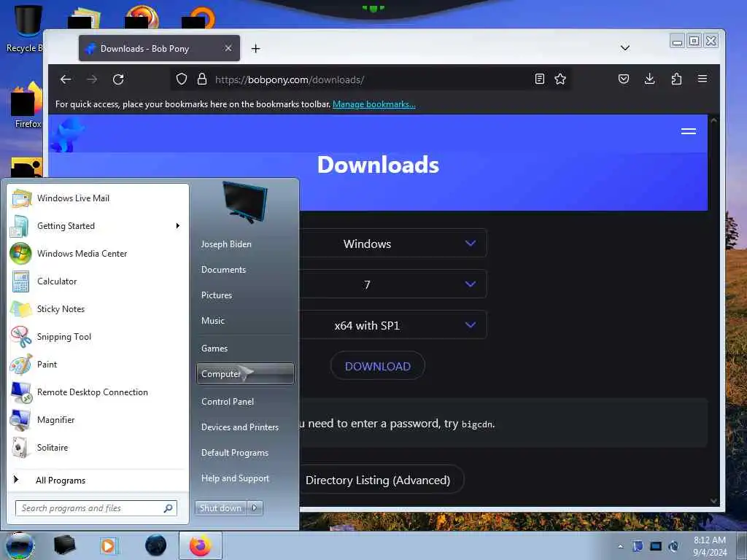Go back with the Firefox back arrow
747x560 pixels.
click(x=66, y=79)
